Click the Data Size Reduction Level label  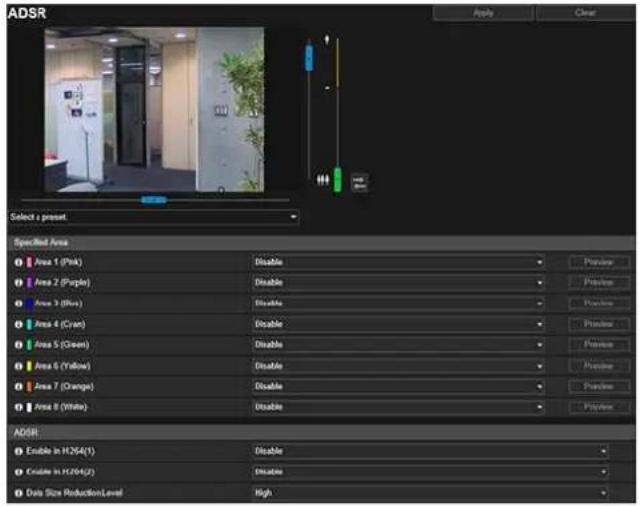[74, 493]
